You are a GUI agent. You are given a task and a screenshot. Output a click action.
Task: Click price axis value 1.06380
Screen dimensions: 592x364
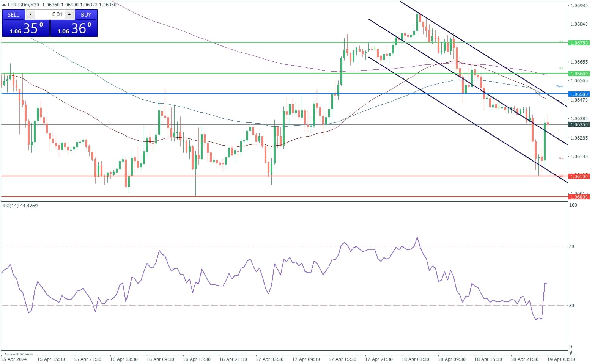(x=579, y=119)
